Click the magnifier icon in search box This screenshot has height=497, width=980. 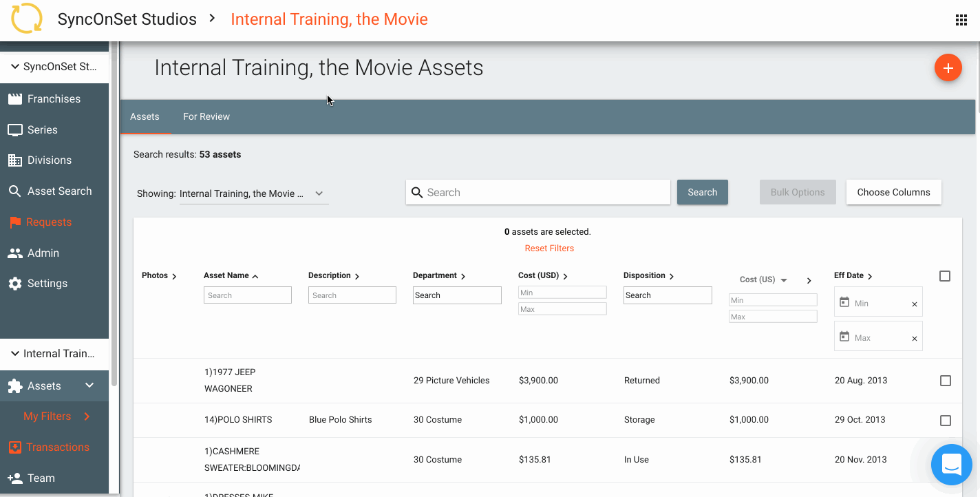(x=417, y=193)
